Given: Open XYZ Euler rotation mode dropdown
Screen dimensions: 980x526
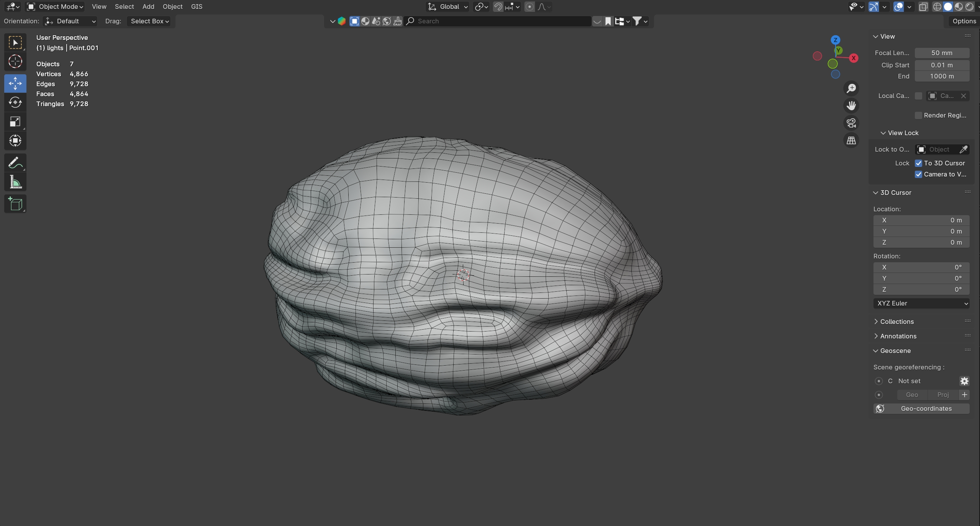Looking at the screenshot, I should (921, 303).
